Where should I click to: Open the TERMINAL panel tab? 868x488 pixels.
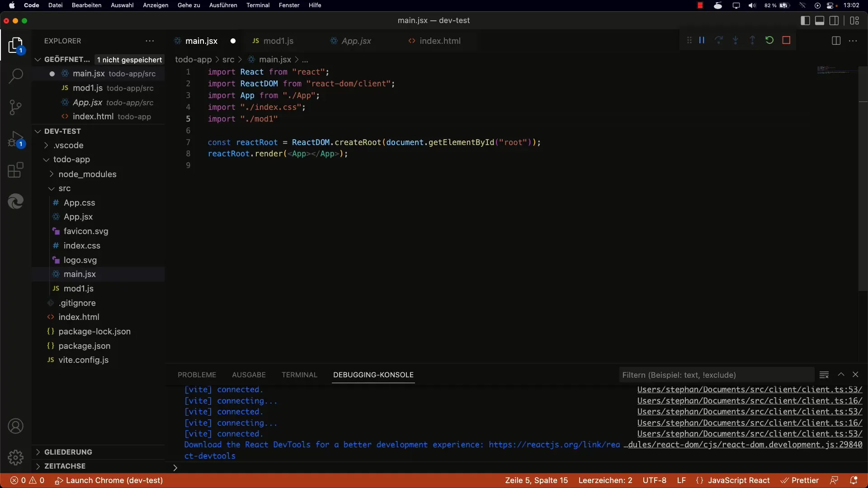point(299,375)
